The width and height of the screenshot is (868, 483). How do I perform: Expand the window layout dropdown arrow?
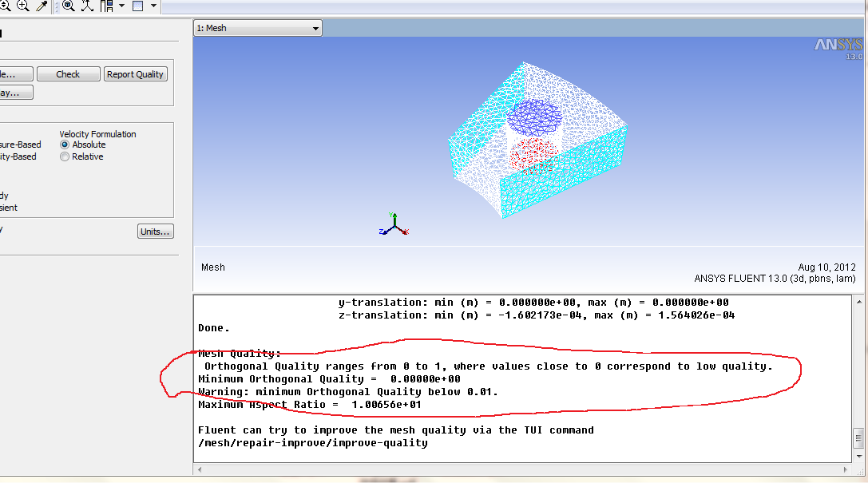(x=121, y=6)
